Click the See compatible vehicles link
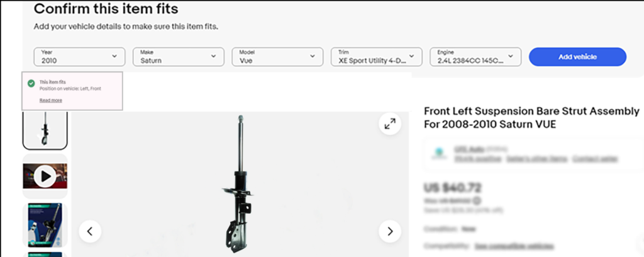The image size is (644, 257). (x=513, y=246)
